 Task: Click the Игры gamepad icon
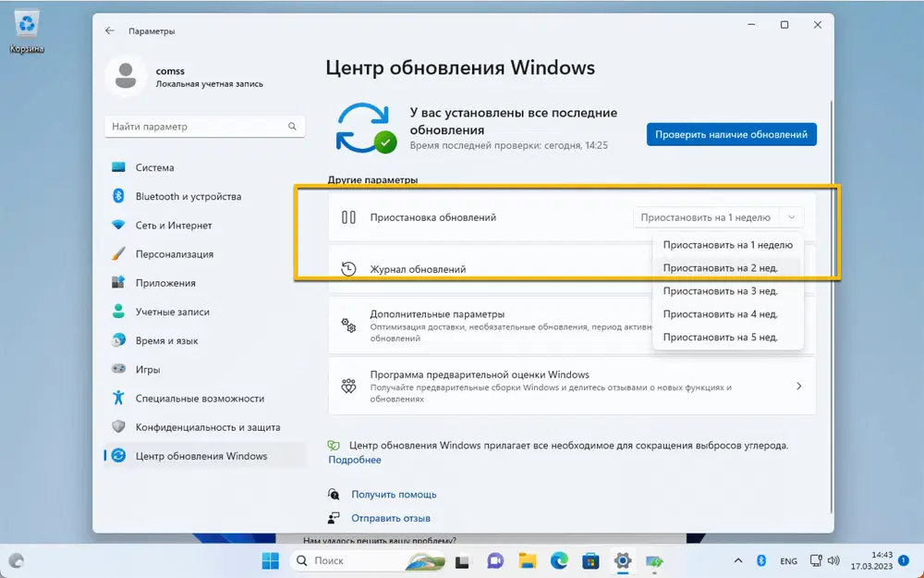click(x=118, y=369)
